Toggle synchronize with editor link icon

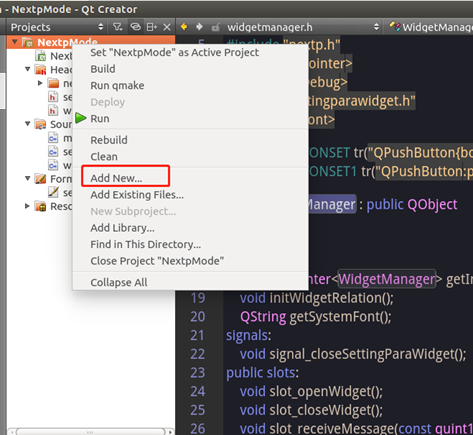pyautogui.click(x=135, y=27)
